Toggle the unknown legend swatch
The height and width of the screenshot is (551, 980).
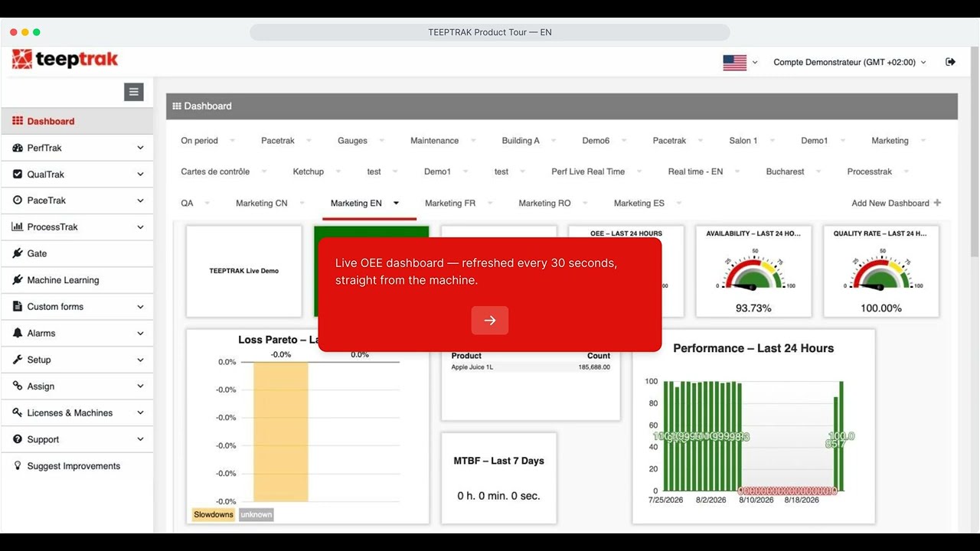tap(256, 514)
